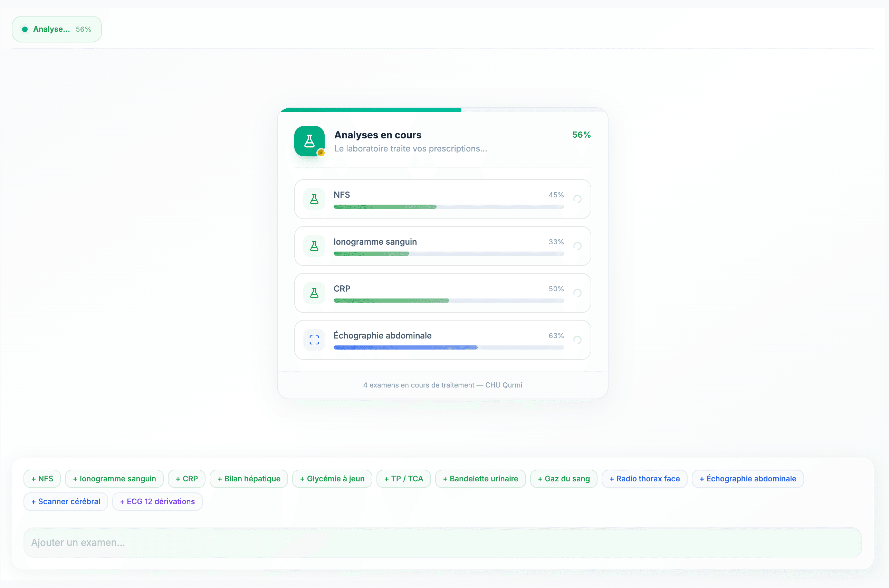The width and height of the screenshot is (889, 588).
Task: Click the spinner beside Ionogramme sanguin 33%
Action: [577, 246]
